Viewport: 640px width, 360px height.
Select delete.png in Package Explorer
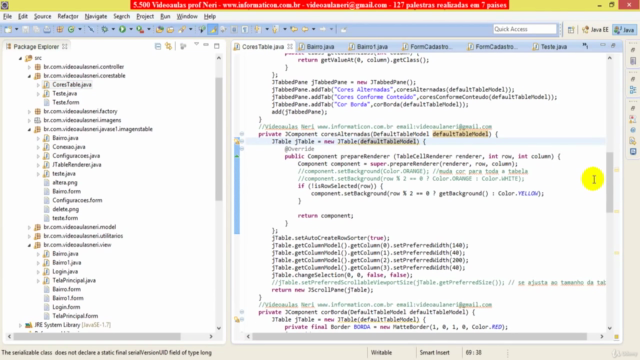pos(65,209)
